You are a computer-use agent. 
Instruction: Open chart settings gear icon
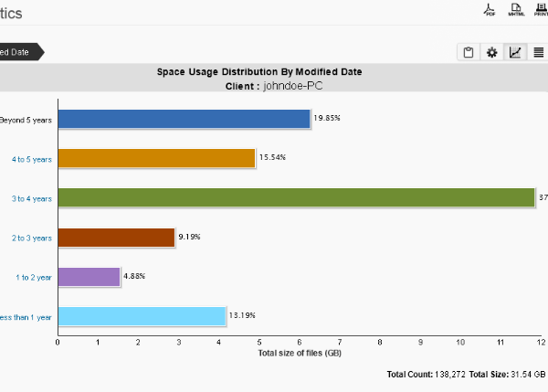[x=491, y=52]
